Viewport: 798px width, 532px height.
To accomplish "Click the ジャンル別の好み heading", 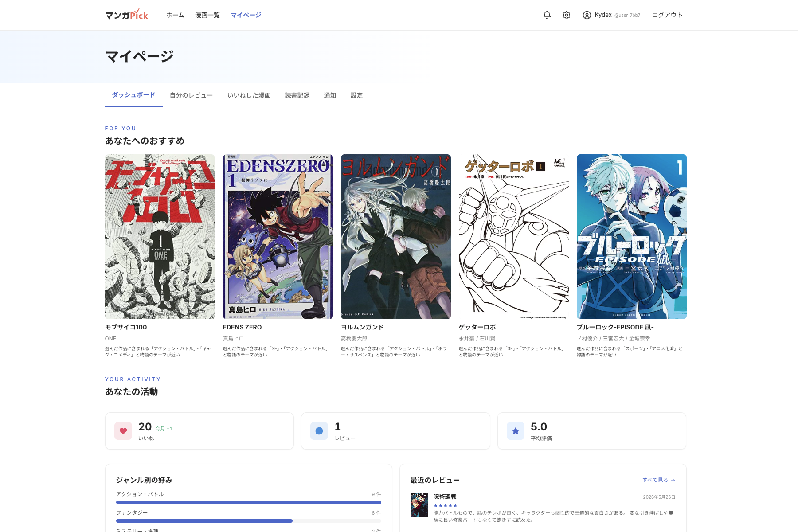I will (x=144, y=480).
